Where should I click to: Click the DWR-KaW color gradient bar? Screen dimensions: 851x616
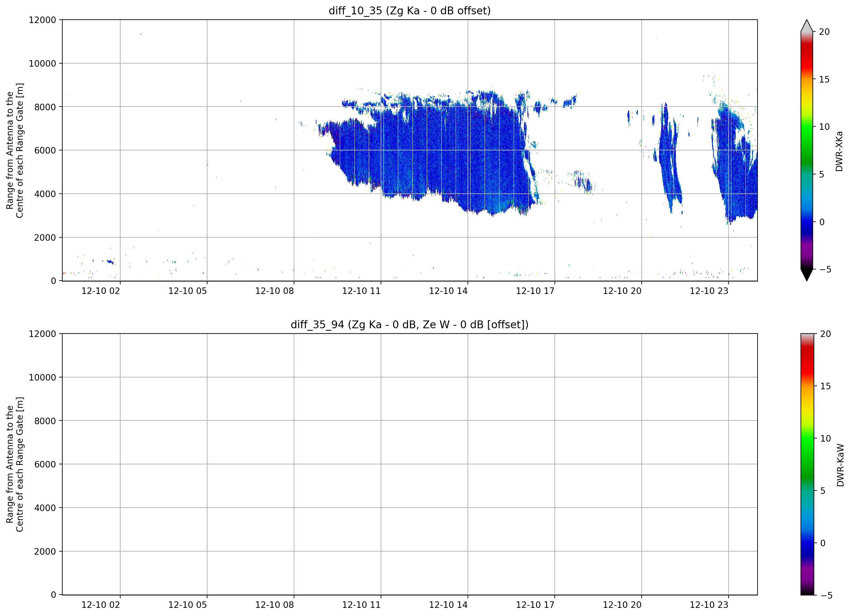point(807,464)
